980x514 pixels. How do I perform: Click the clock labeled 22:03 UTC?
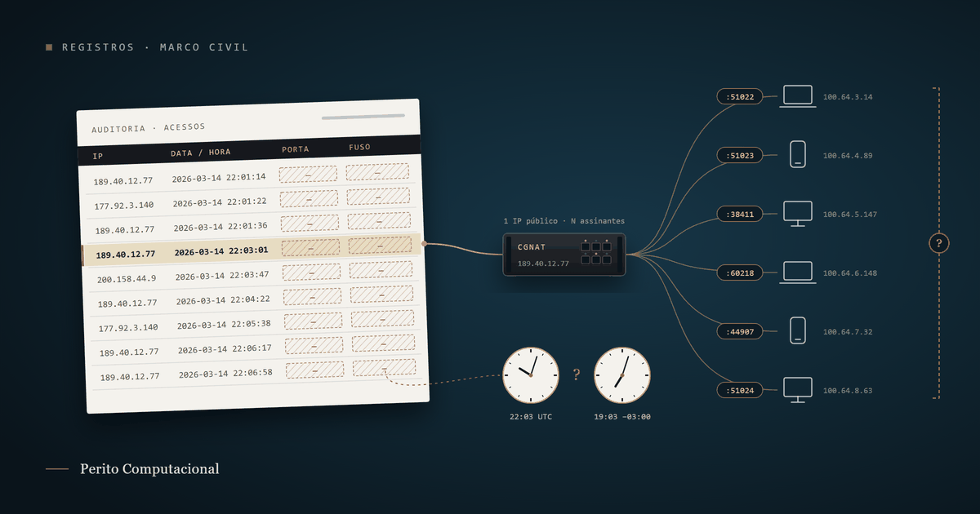click(531, 374)
